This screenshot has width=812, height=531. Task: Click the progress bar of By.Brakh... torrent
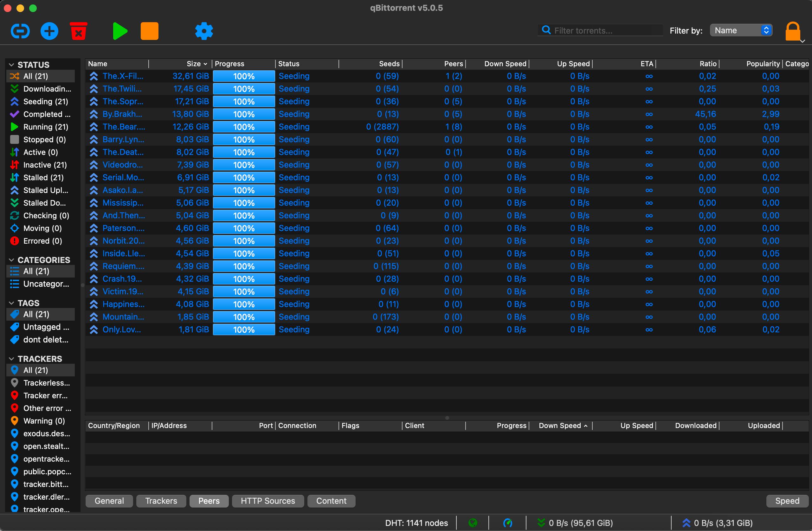[x=244, y=114]
